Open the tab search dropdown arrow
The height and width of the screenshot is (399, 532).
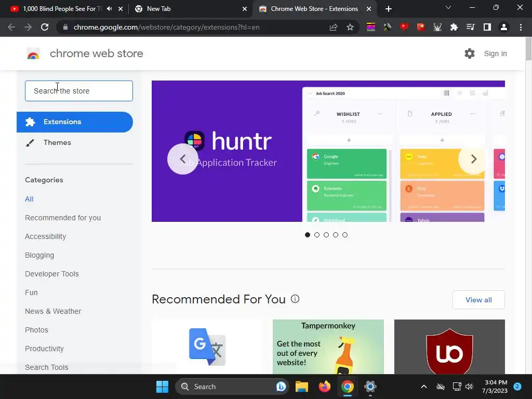pos(448,7)
